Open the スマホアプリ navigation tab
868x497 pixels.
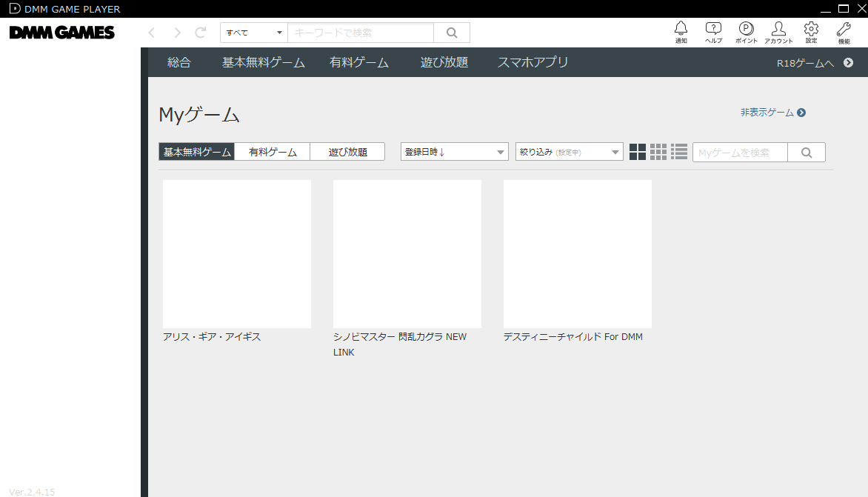point(533,62)
